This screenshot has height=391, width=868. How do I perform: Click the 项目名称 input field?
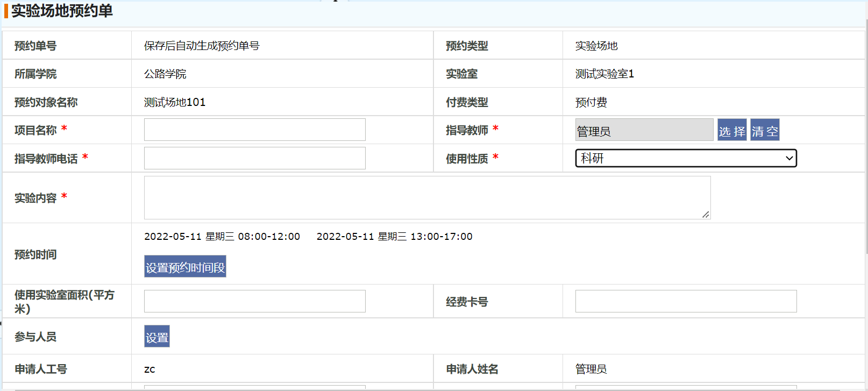(x=254, y=130)
